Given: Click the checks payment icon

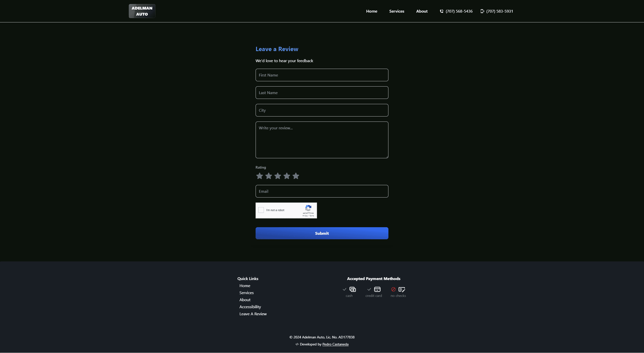Looking at the screenshot, I should point(402,289).
